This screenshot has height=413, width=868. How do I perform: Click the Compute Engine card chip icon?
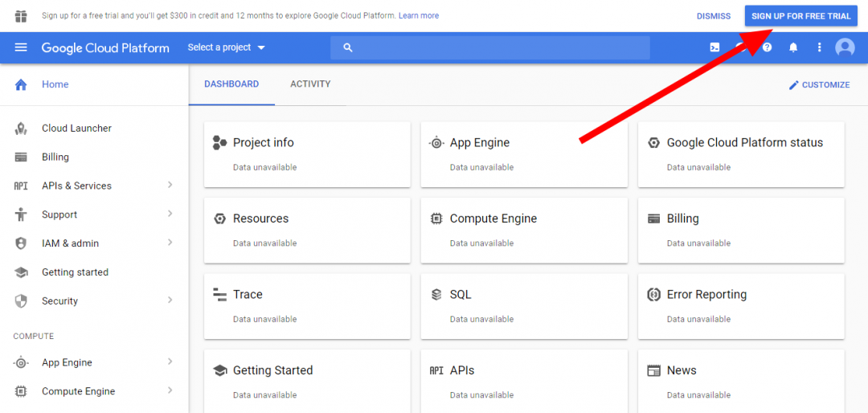(x=436, y=219)
